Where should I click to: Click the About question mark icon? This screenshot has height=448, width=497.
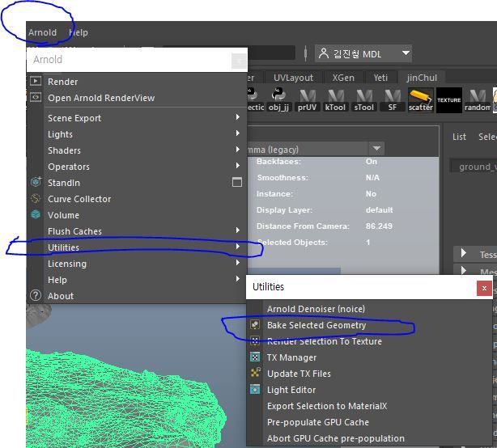[36, 295]
